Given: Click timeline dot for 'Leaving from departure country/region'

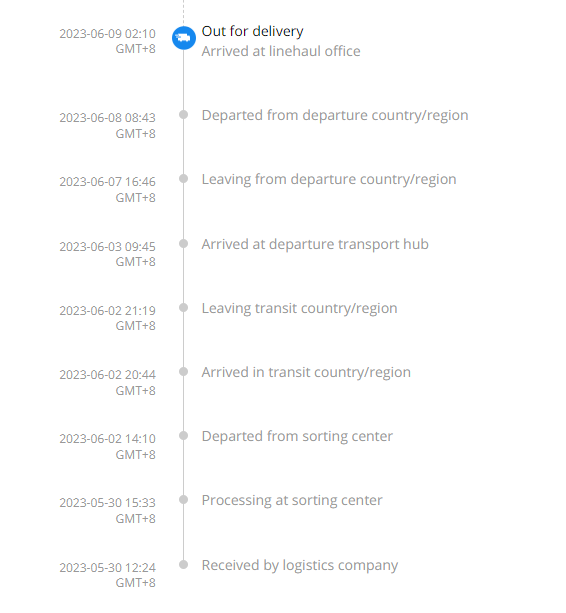Looking at the screenshot, I should (183, 179).
